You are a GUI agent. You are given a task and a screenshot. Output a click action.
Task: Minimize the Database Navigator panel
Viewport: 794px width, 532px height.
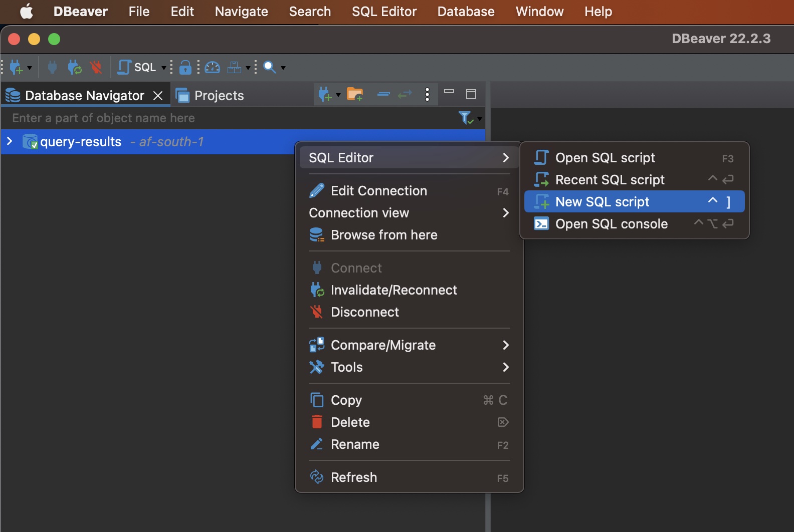(449, 92)
